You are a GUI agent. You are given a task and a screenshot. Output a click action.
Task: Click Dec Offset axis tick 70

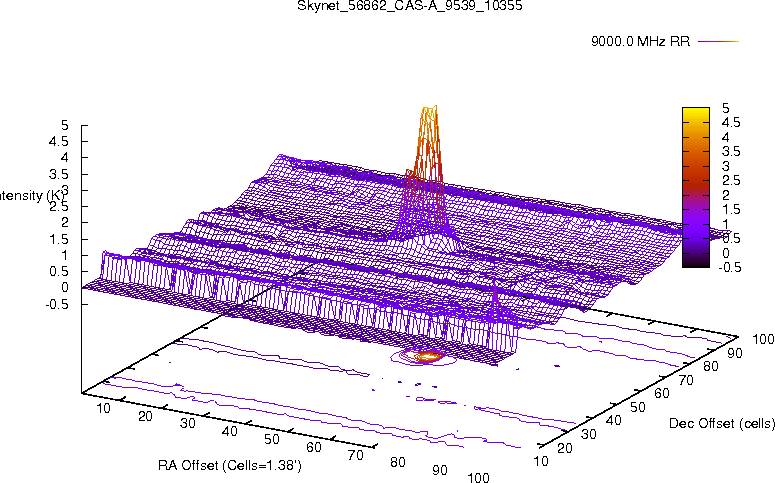[686, 380]
